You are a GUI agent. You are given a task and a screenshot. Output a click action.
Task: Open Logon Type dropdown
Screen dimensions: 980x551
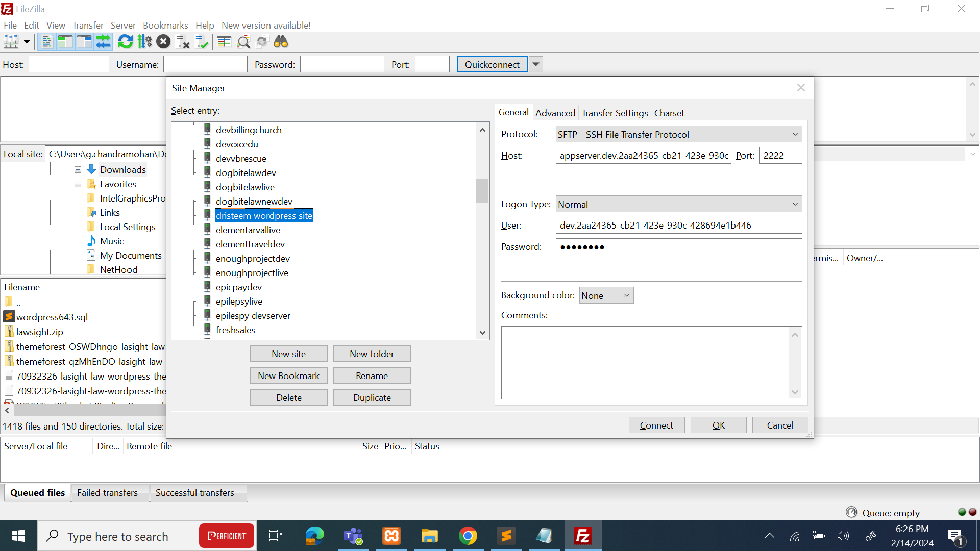[678, 204]
